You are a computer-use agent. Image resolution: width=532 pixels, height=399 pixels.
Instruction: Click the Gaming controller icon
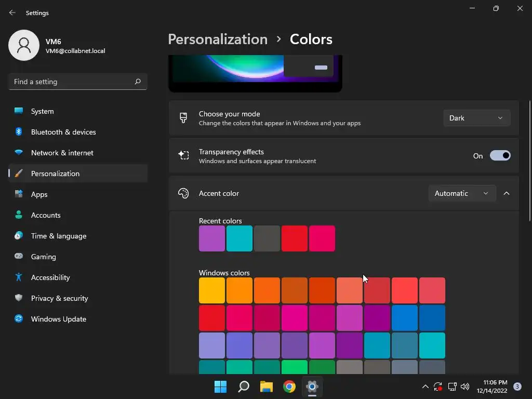pyautogui.click(x=19, y=256)
